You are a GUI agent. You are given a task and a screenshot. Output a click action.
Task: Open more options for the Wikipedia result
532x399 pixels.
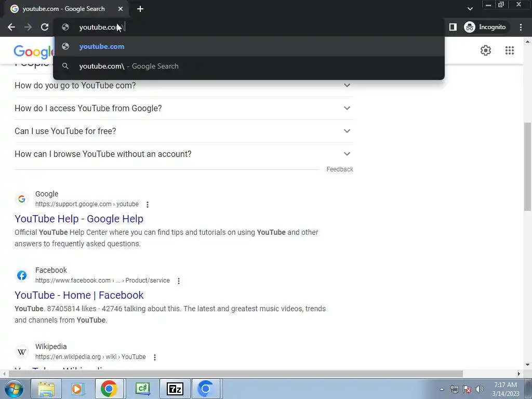pyautogui.click(x=155, y=357)
